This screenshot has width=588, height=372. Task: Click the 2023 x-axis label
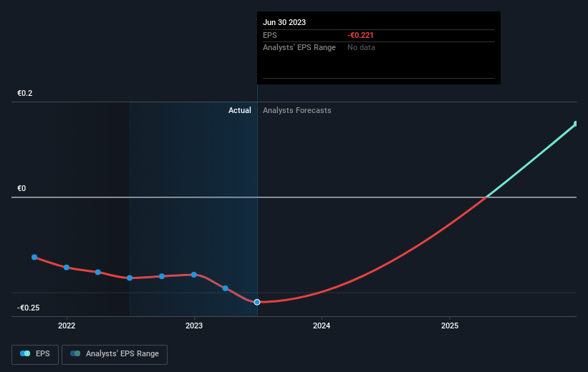point(194,325)
